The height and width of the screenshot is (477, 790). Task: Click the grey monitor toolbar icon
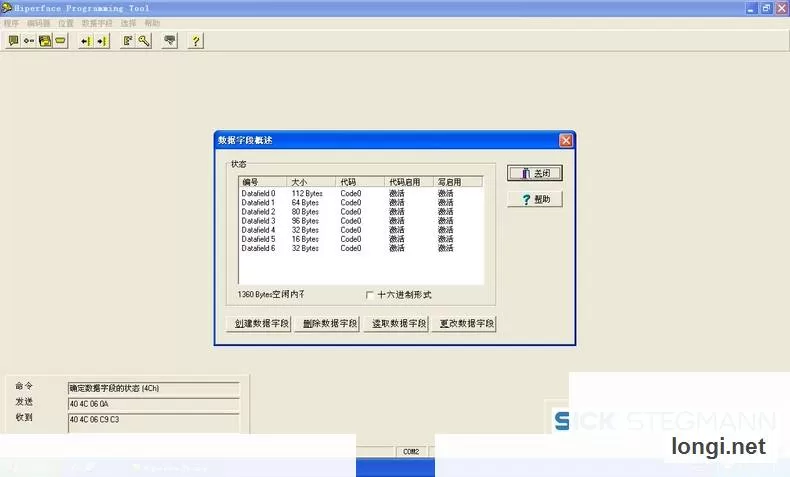(170, 41)
